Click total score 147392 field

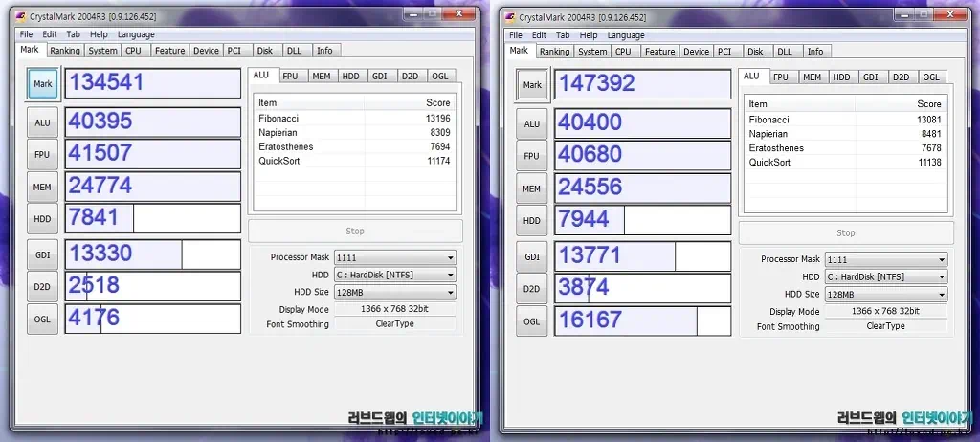coord(642,84)
